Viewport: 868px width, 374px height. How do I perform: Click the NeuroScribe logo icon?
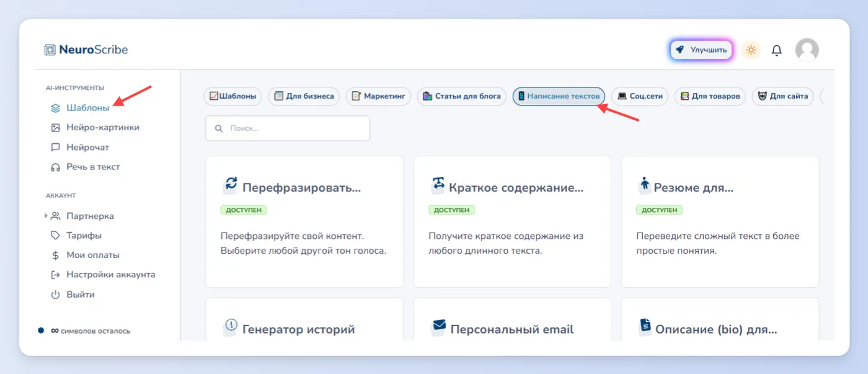pyautogui.click(x=50, y=50)
